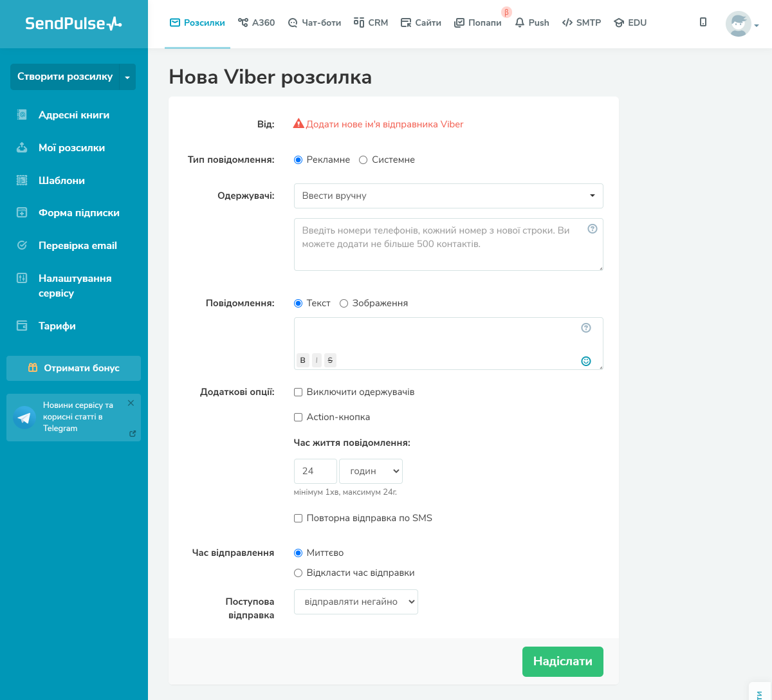Click the SendPulse logo
772x700 pixels.
tap(73, 23)
